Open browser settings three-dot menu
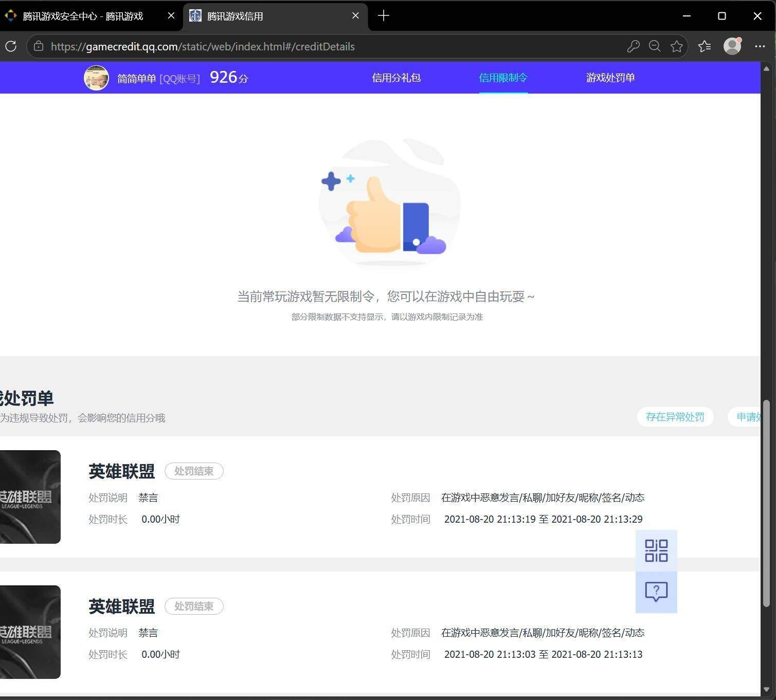 click(760, 46)
